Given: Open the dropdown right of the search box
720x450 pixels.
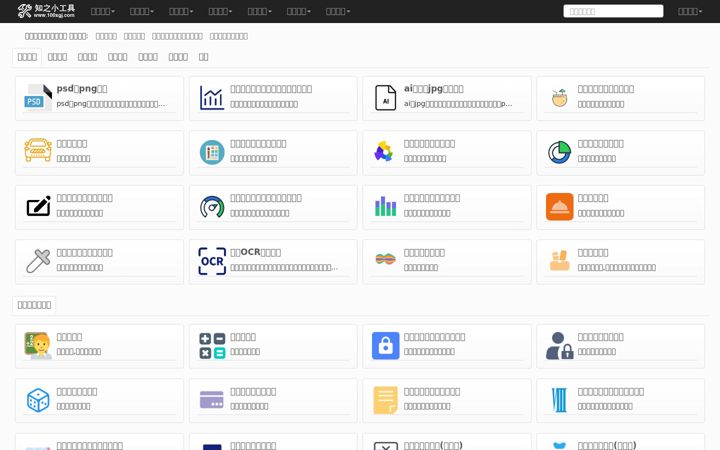Looking at the screenshot, I should 690,11.
